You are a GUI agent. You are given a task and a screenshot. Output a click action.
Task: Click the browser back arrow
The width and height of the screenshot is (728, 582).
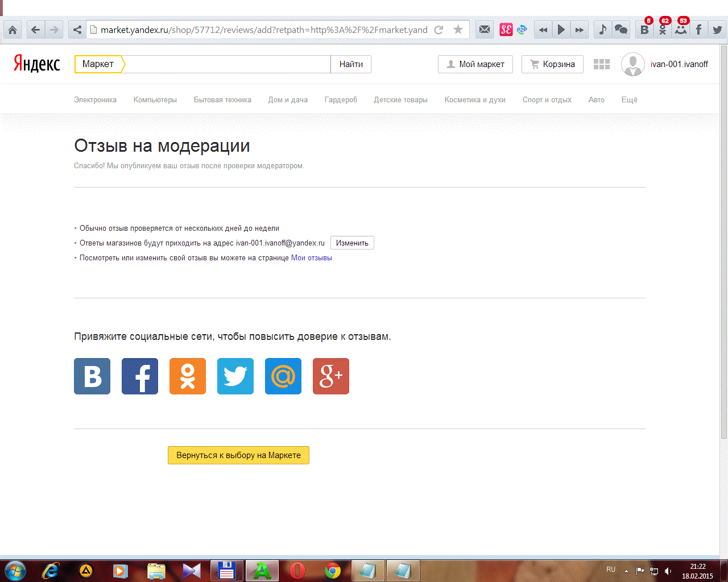click(36, 30)
